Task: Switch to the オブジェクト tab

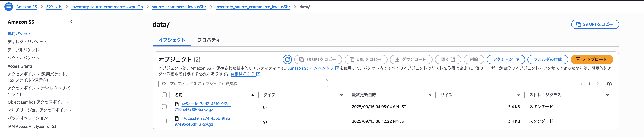Action: [172, 40]
